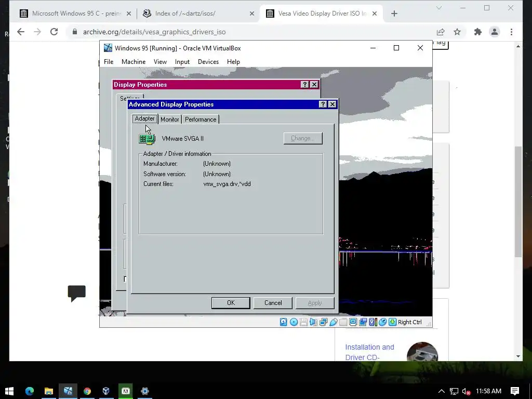
Task: Close the Advanced Display Properties dialog
Action: pos(332,104)
